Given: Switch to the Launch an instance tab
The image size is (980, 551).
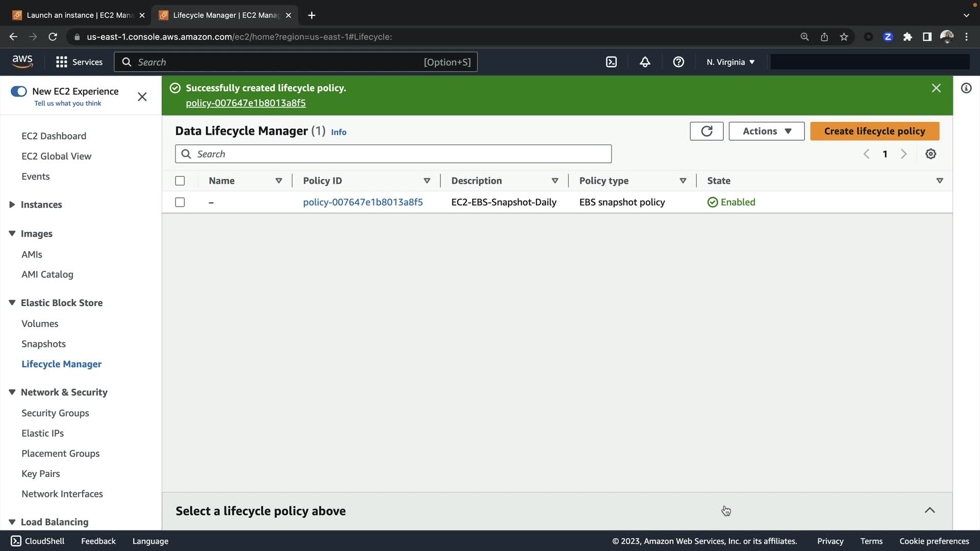Looking at the screenshot, I should (79, 15).
